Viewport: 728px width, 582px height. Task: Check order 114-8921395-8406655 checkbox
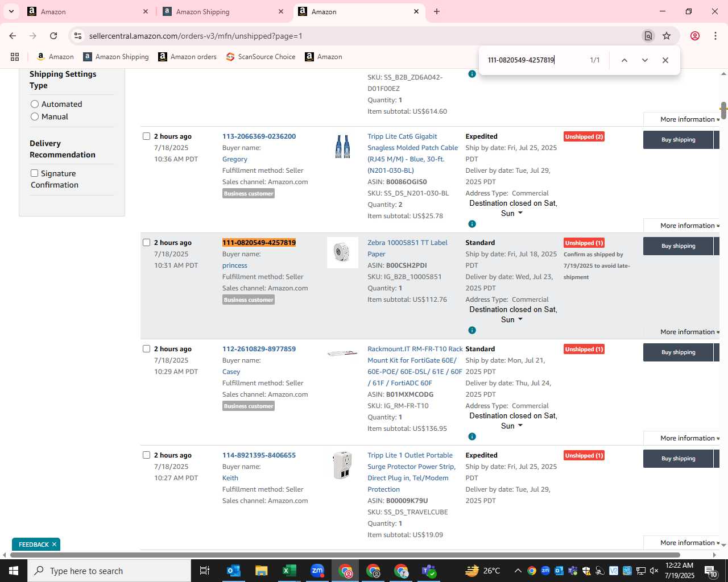[x=146, y=455]
